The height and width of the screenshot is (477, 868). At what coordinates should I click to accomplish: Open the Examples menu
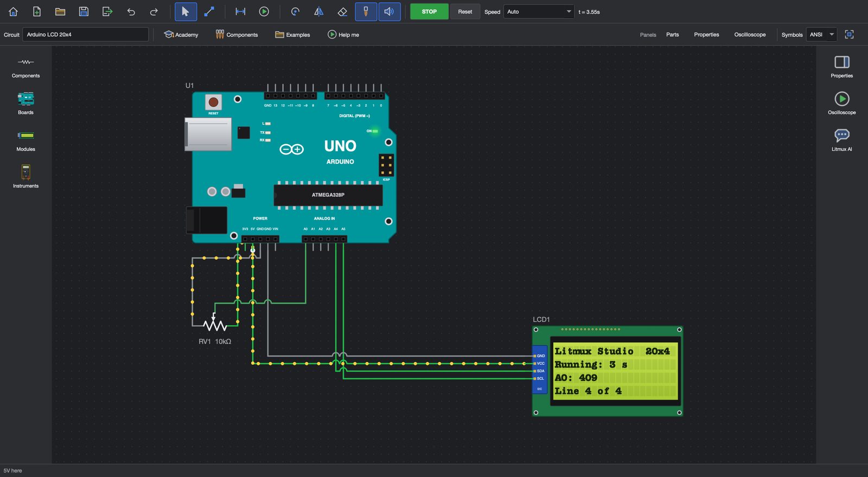point(292,35)
